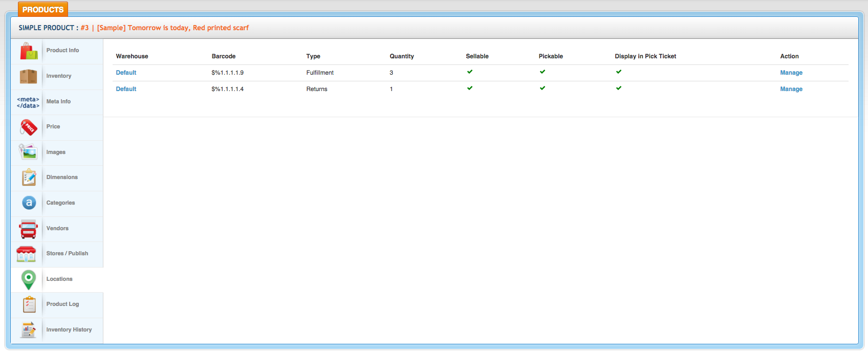Click the Product Log clipboard icon
Image resolution: width=868 pixels, height=353 pixels.
pyautogui.click(x=29, y=304)
